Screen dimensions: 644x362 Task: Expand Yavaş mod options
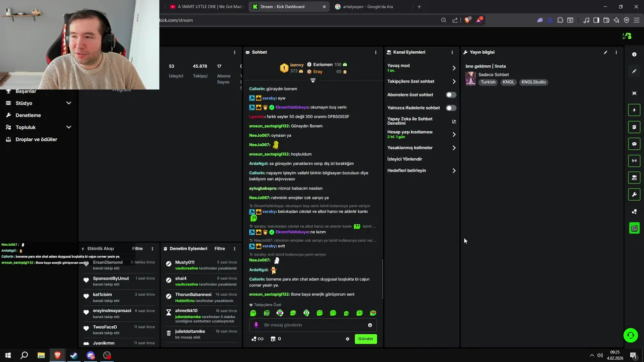point(454,68)
